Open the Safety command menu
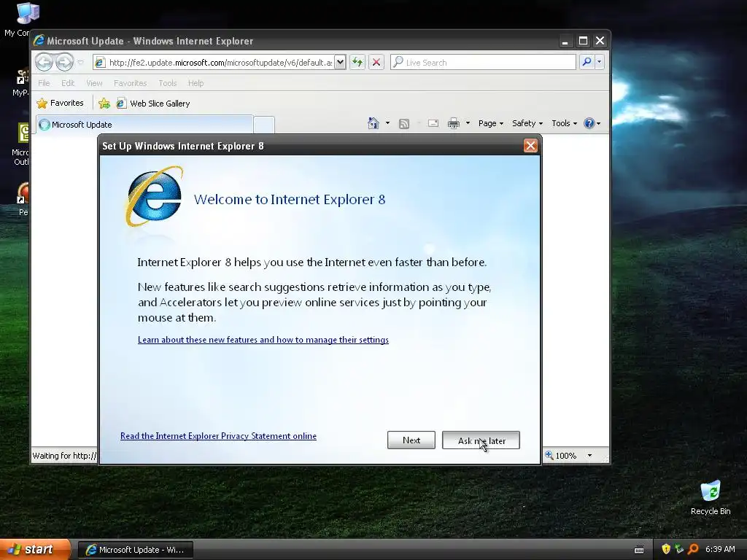747x560 pixels. pos(527,123)
